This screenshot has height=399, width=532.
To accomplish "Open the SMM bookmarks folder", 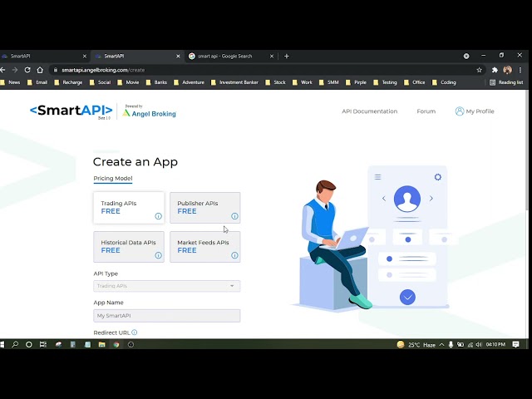I will tap(329, 82).
